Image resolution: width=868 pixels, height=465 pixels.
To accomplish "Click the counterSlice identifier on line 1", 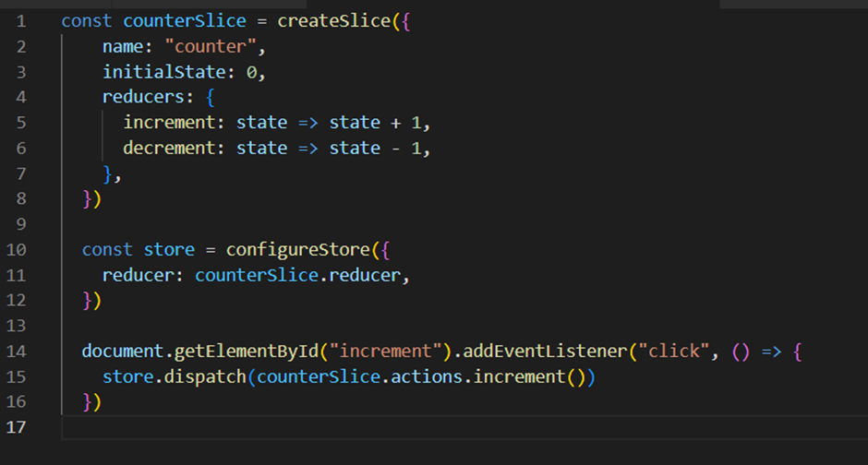I will tap(185, 21).
